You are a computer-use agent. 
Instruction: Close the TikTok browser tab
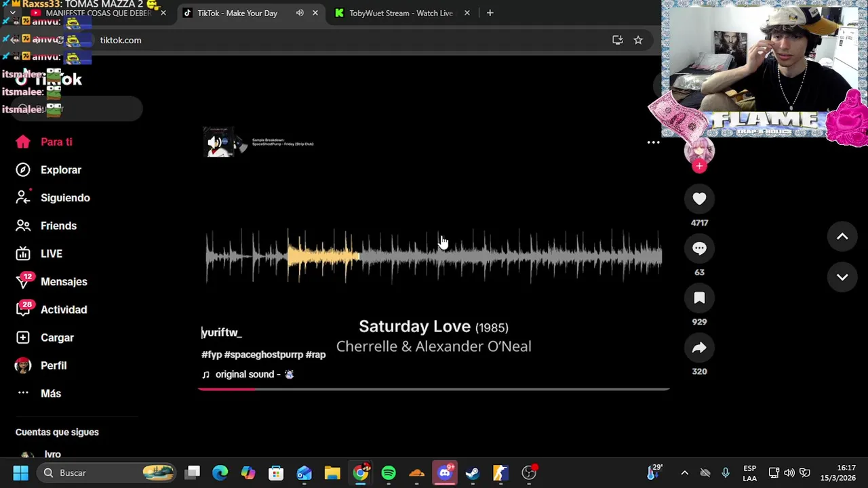coord(315,13)
